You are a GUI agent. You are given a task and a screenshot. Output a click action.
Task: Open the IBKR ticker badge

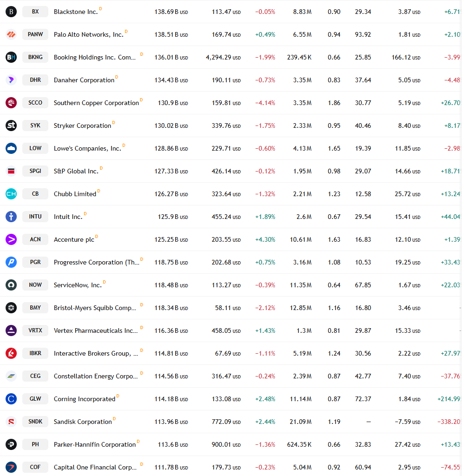point(35,353)
